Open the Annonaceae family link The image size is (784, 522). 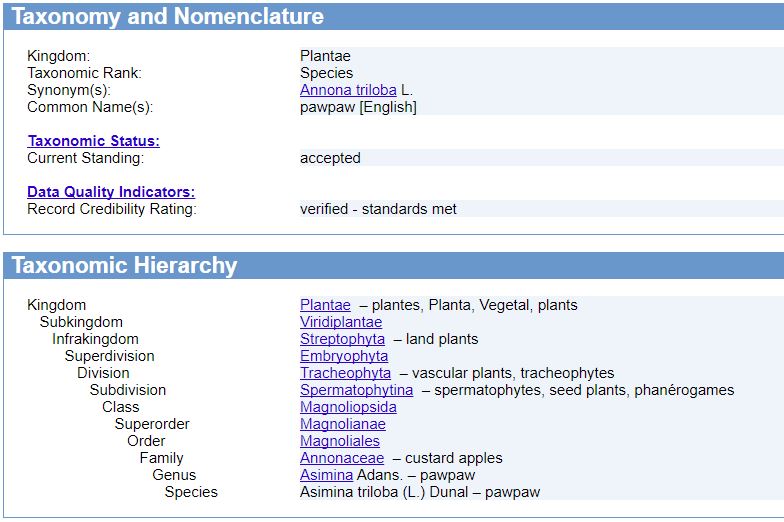click(x=342, y=458)
